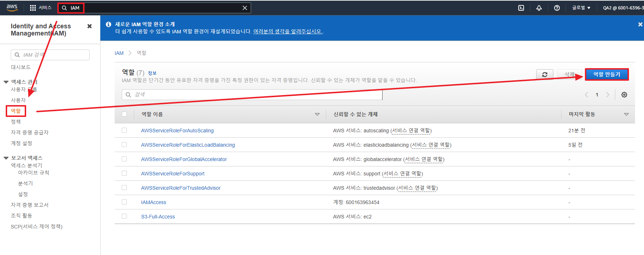Open the AWSServiceRoleForGlobalAccelerator role link

pos(184,159)
